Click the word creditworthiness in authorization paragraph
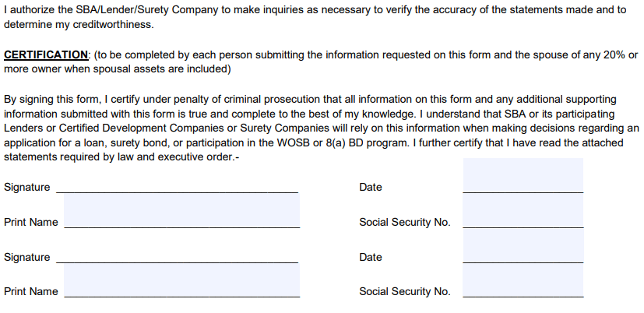Image resolution: width=644 pixels, height=313 pixels. 111,25
